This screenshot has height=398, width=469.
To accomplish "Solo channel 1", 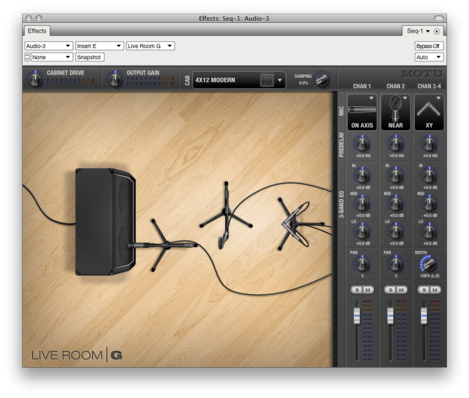I will [357, 290].
